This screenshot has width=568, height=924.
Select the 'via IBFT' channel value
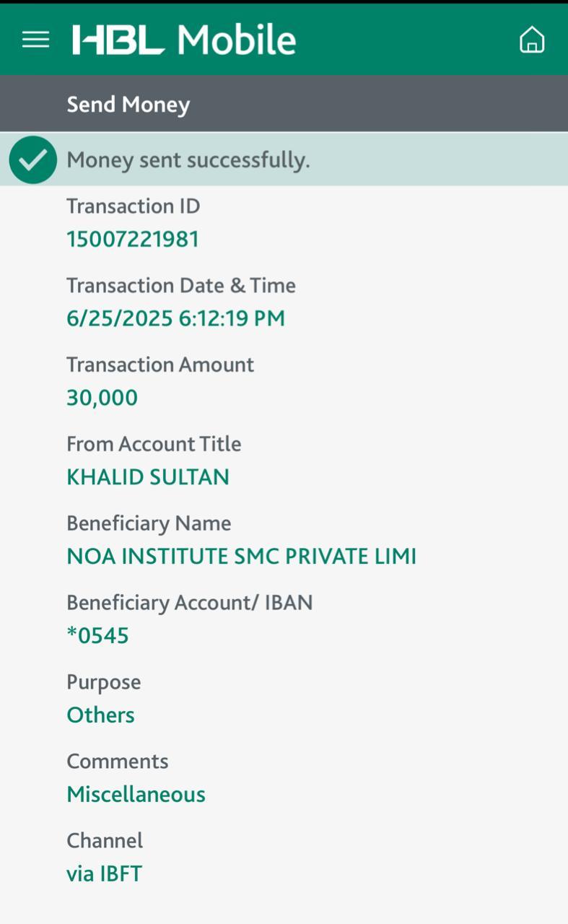104,874
